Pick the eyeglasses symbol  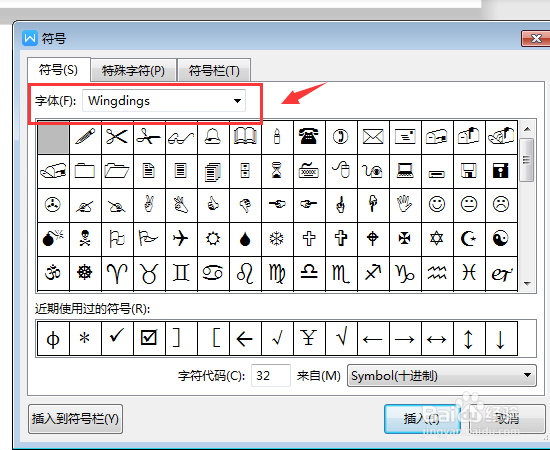pos(181,136)
